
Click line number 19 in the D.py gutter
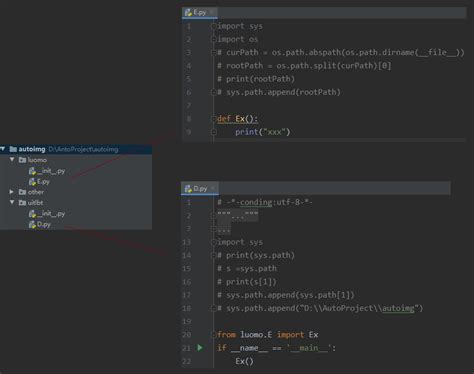(187, 321)
